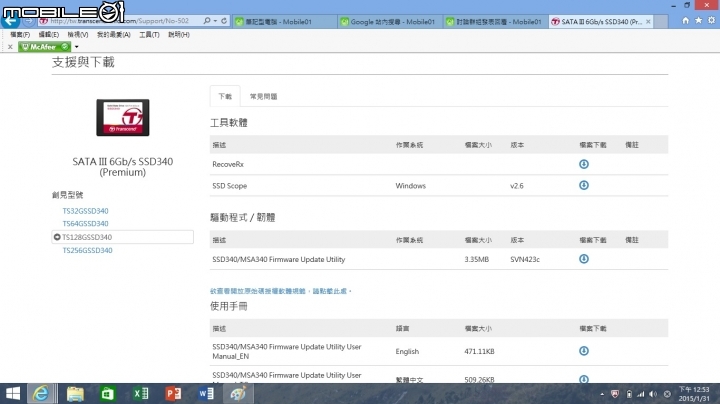Click the SSD Scope description text

pyautogui.click(x=230, y=185)
